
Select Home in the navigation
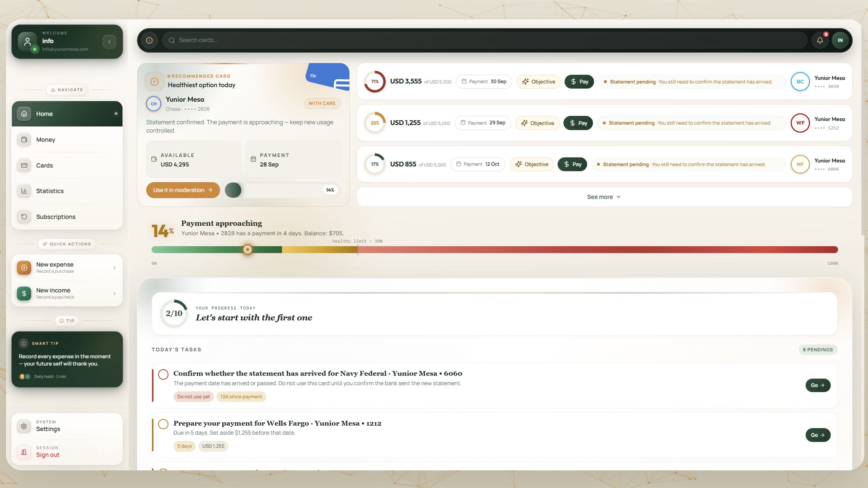67,114
